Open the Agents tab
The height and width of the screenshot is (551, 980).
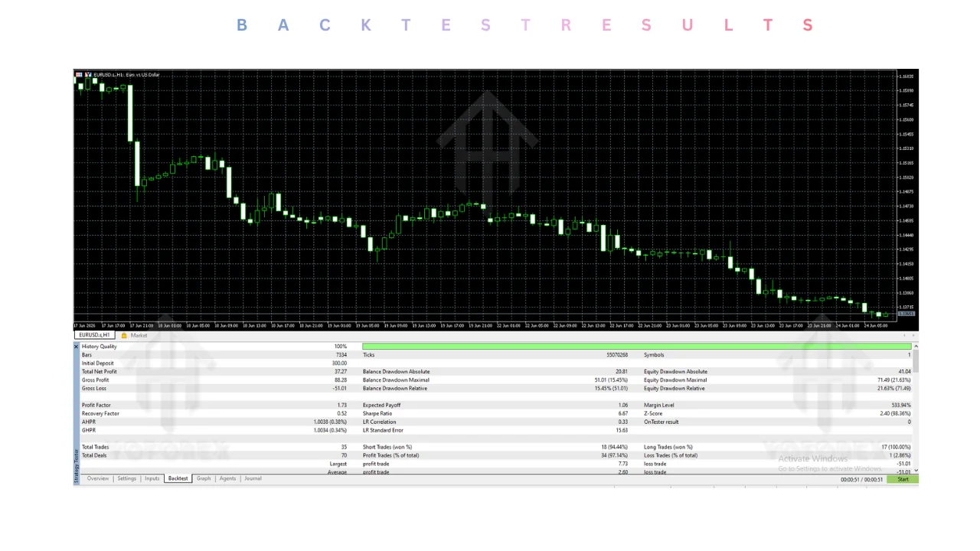(228, 478)
